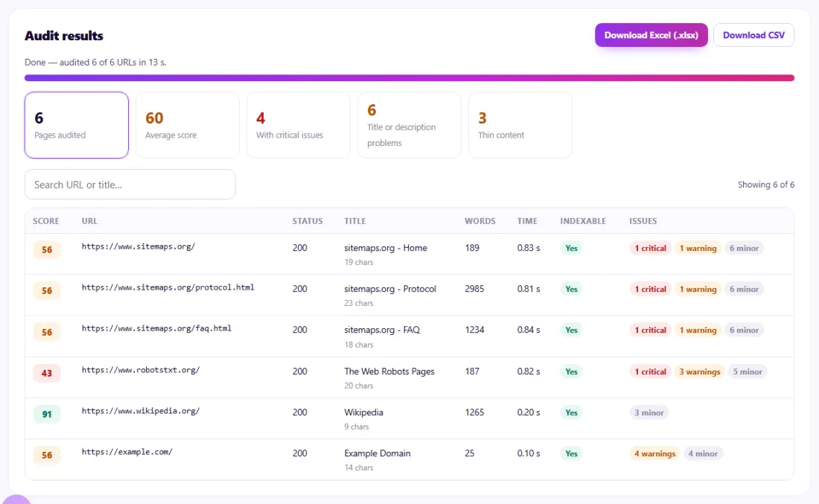Click the 'Example Domain' title
The height and width of the screenshot is (504, 819).
pyautogui.click(x=377, y=453)
